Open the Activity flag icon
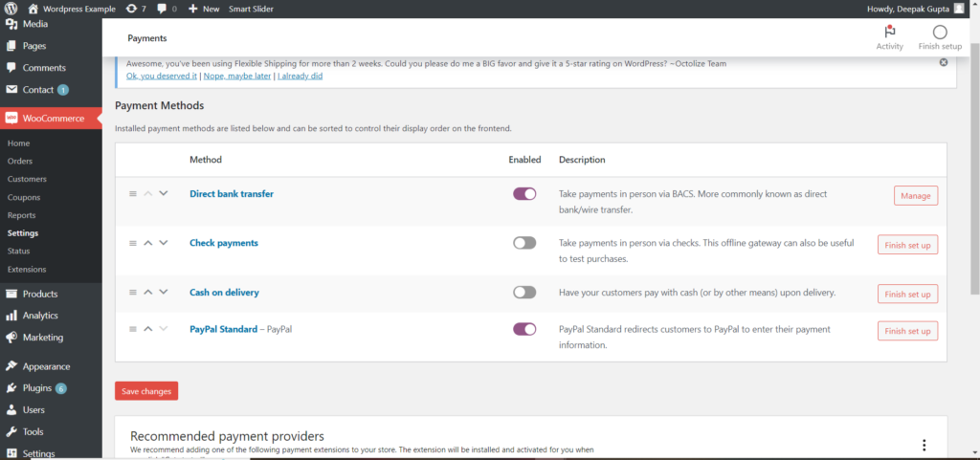 (x=889, y=32)
